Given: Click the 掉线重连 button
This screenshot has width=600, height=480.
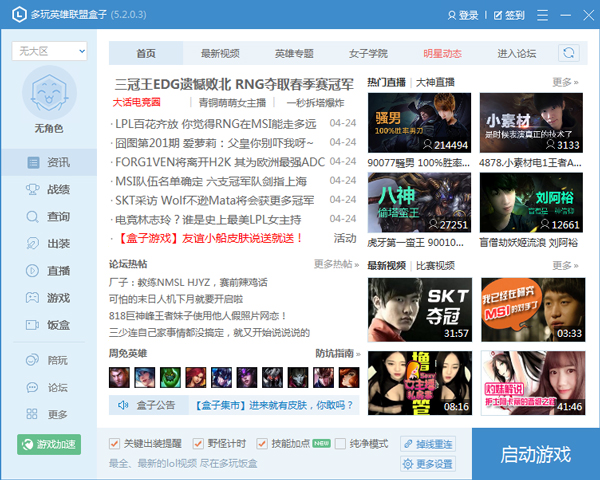Looking at the screenshot, I should [x=428, y=444].
